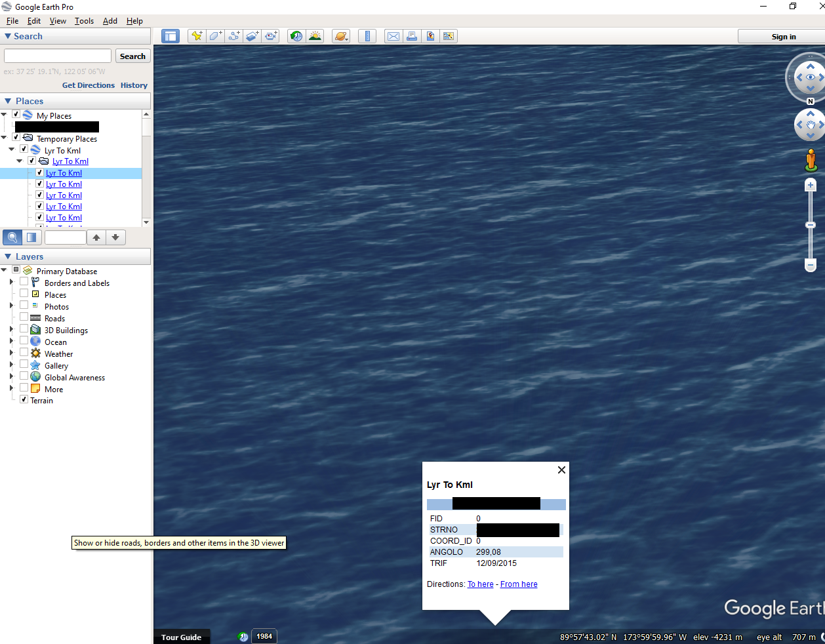Move selected place down arrow
Screen dimensions: 825x644
coord(115,237)
